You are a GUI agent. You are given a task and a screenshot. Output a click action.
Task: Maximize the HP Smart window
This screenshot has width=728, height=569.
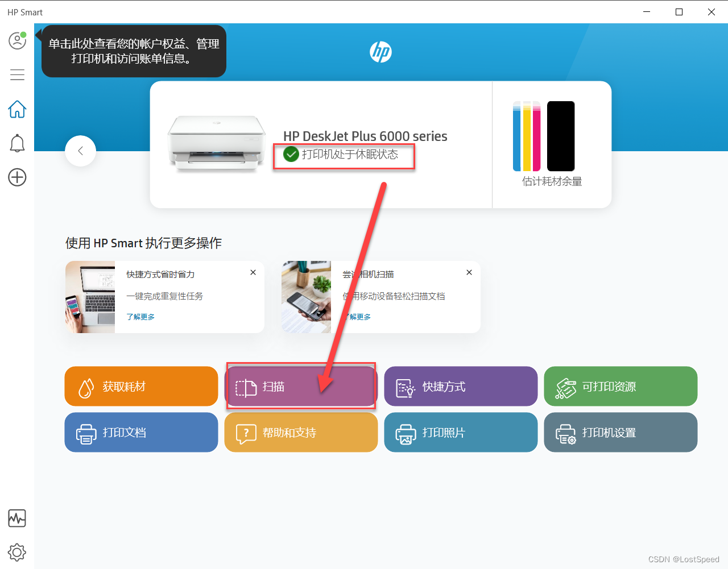point(679,12)
